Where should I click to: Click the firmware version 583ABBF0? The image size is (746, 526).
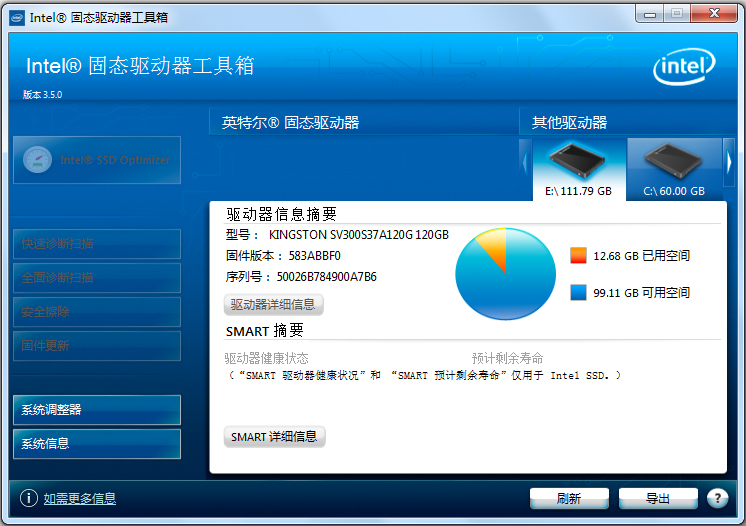click(x=314, y=256)
